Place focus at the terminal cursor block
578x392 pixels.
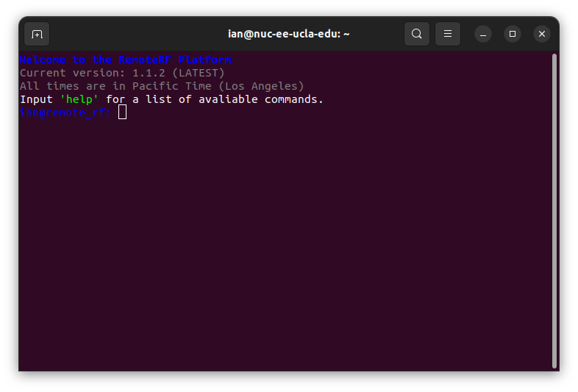click(x=122, y=113)
